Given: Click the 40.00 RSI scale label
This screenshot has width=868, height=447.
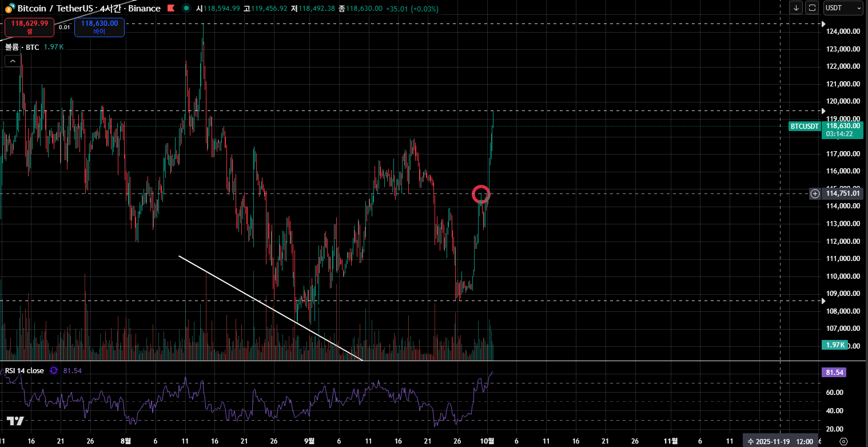Looking at the screenshot, I should tap(835, 411).
